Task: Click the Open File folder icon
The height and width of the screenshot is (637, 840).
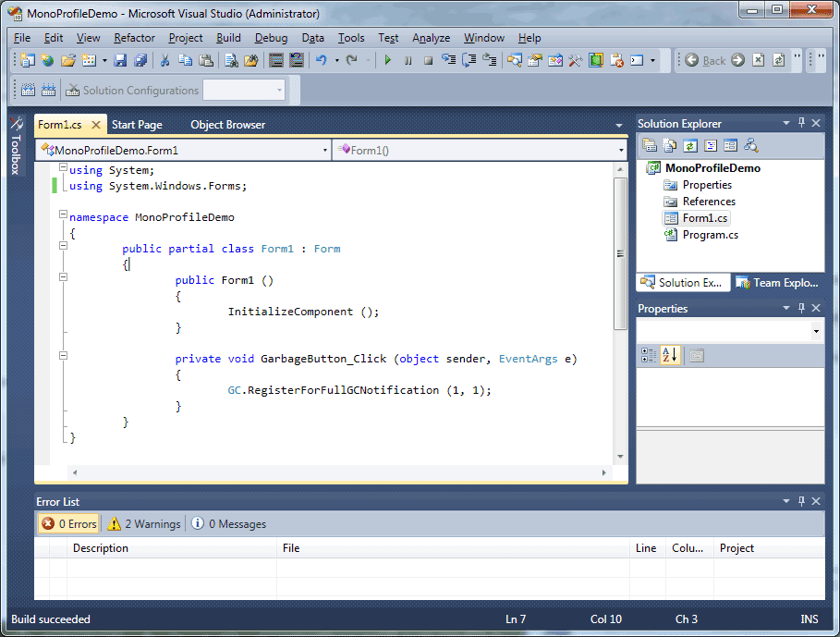Action: point(68,60)
